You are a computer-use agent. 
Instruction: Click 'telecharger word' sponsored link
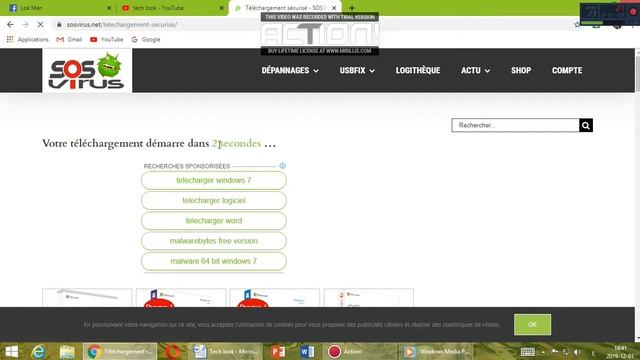click(x=213, y=221)
